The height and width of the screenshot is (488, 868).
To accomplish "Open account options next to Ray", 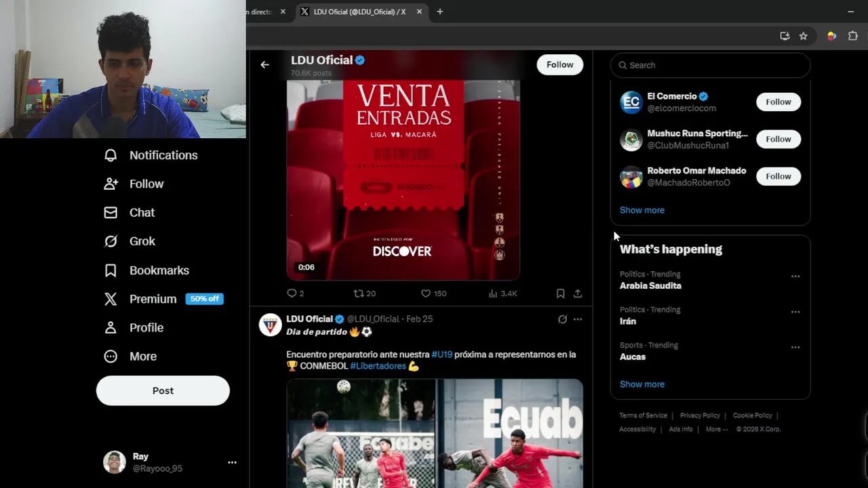I will tap(232, 462).
